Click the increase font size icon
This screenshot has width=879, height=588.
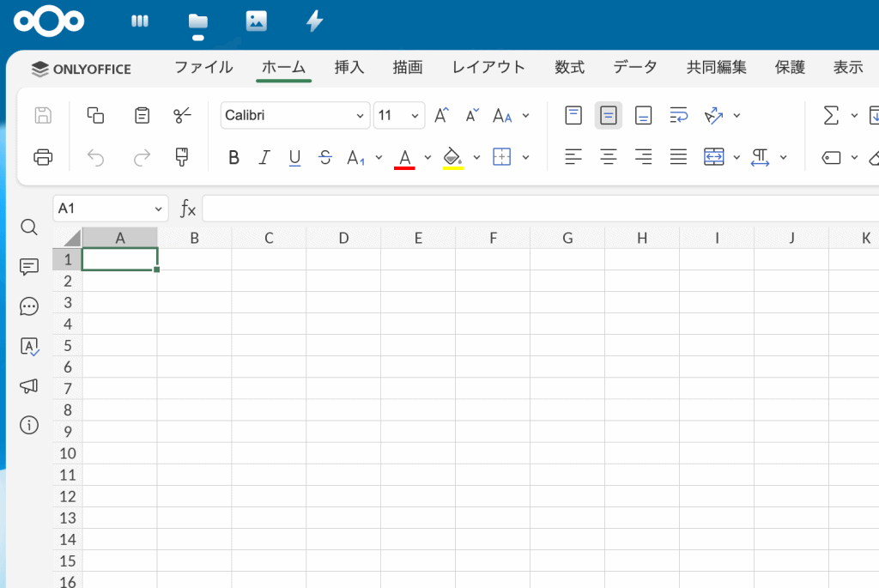(441, 116)
